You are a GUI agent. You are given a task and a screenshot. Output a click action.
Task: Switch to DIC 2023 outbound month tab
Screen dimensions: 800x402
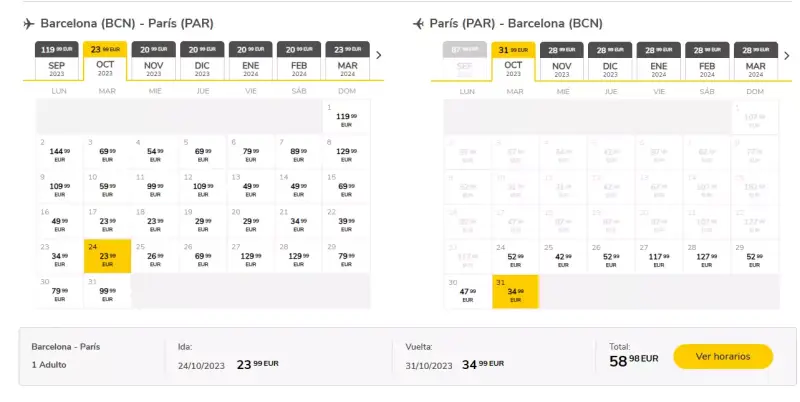click(202, 60)
